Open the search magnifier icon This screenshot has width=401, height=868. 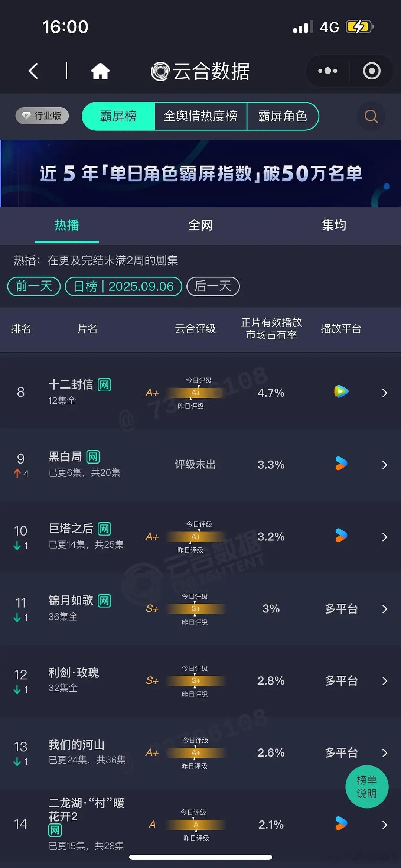(x=371, y=116)
